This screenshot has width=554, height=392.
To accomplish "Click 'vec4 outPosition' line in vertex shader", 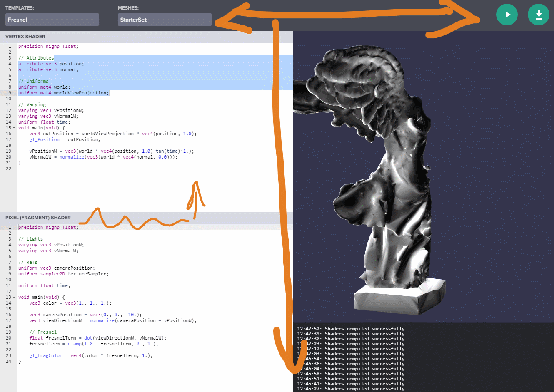I will pyautogui.click(x=113, y=134).
